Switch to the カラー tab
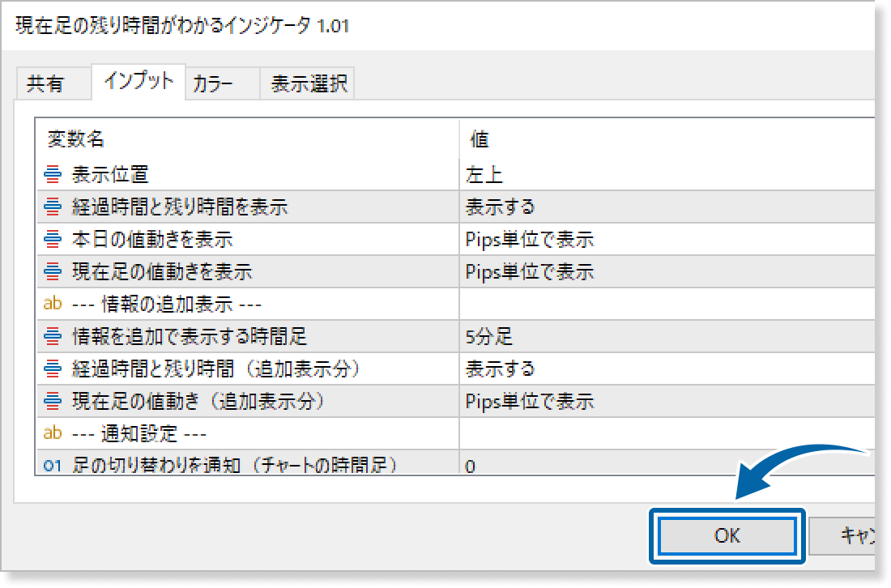Screen dimensions: 891x588 coord(214,84)
